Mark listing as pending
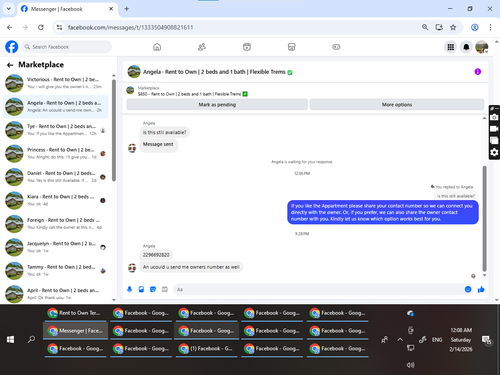Image resolution: width=500 pixels, height=375 pixels. 217,105
